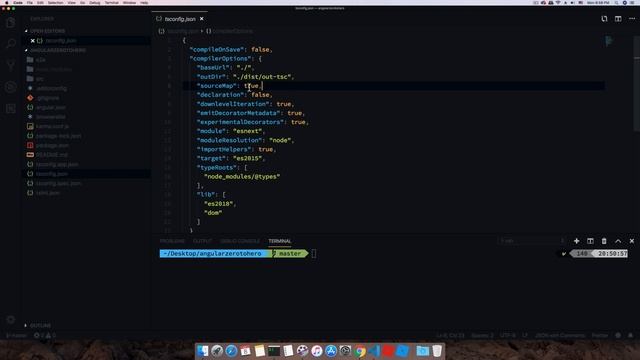
Task: Open the Search view in activity bar
Action: tap(11, 43)
